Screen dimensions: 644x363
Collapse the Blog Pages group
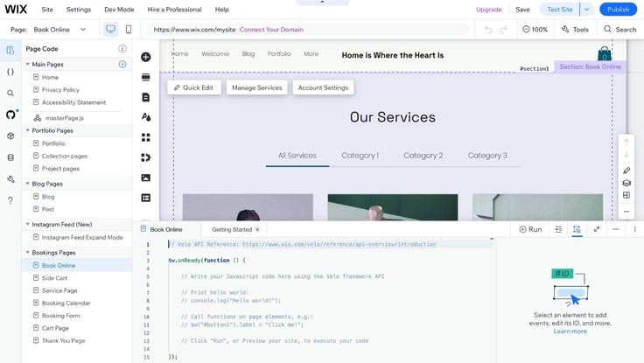tap(27, 184)
